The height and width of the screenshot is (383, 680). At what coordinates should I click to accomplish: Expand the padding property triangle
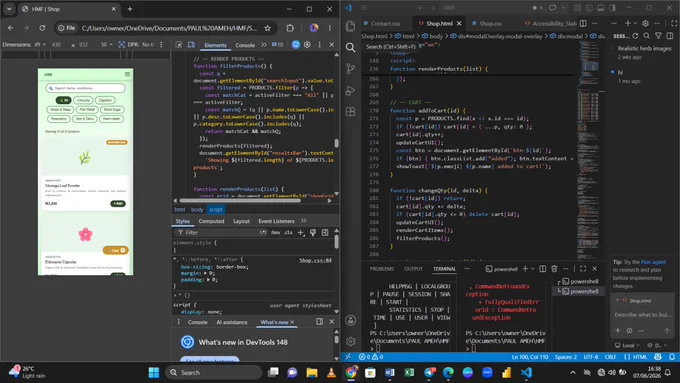[209, 280]
